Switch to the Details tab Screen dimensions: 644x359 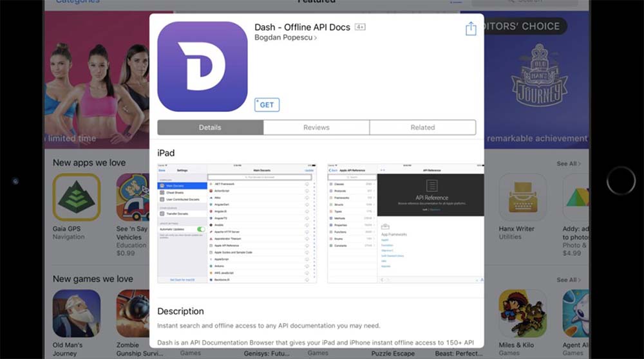pyautogui.click(x=211, y=127)
